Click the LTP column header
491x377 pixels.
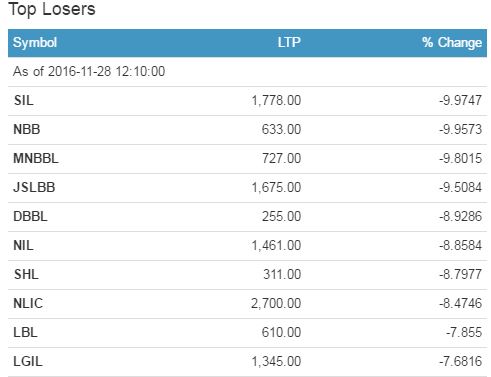289,42
